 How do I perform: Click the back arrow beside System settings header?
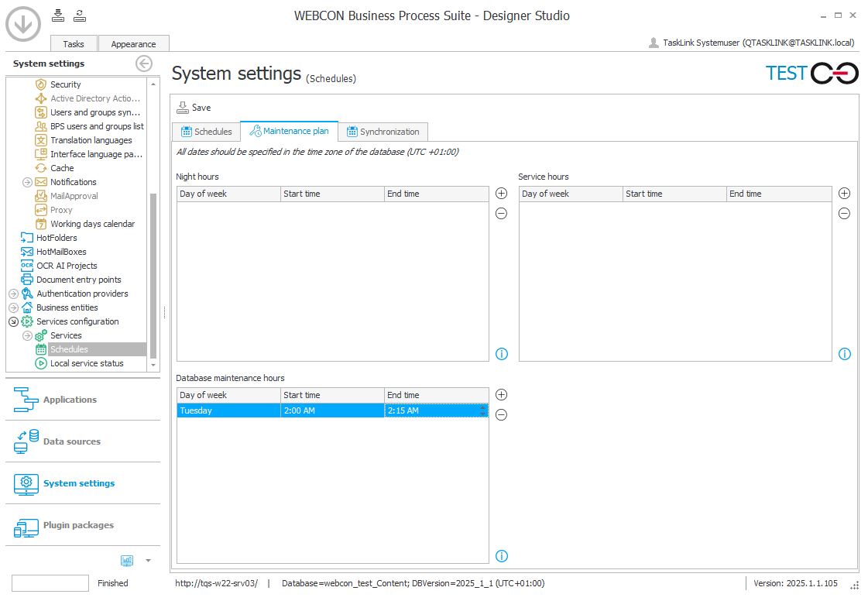(144, 64)
